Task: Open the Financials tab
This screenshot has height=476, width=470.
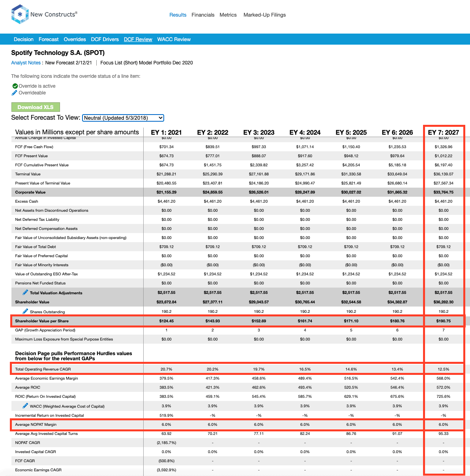Action: [x=203, y=15]
